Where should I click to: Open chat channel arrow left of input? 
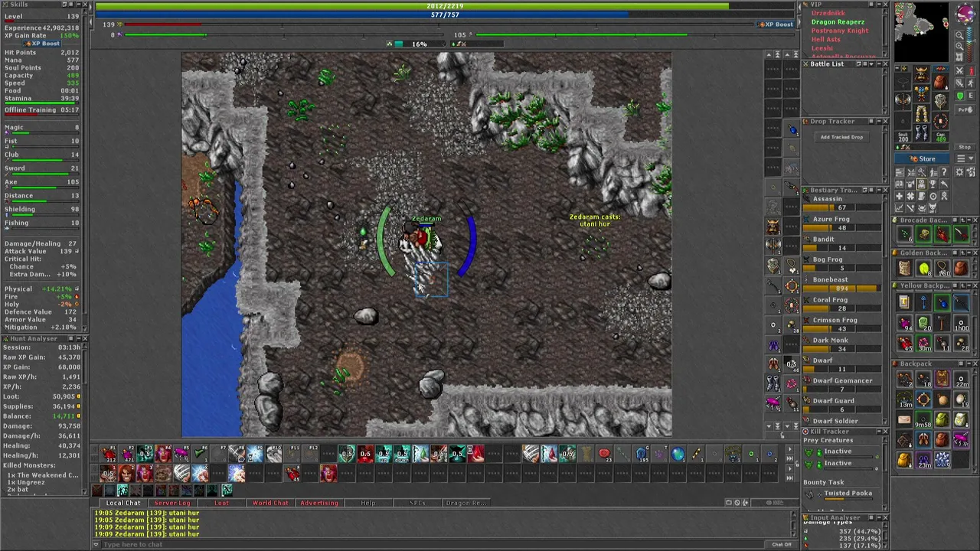click(x=96, y=544)
